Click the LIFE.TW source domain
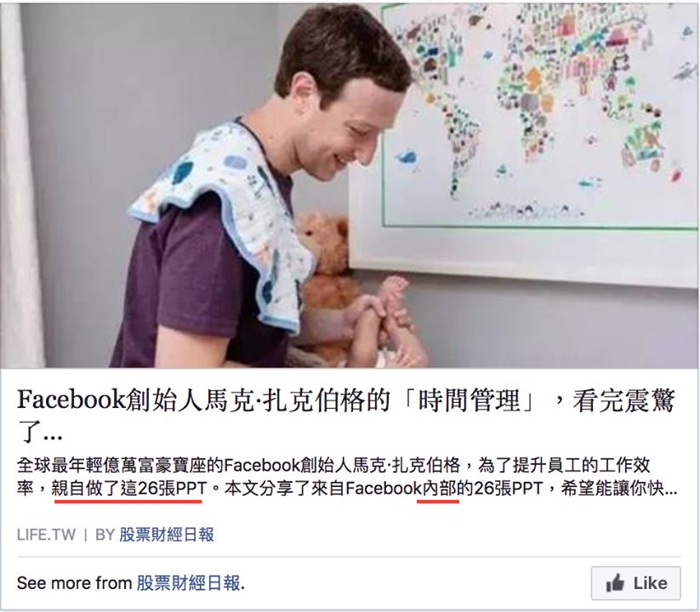 click(47, 535)
